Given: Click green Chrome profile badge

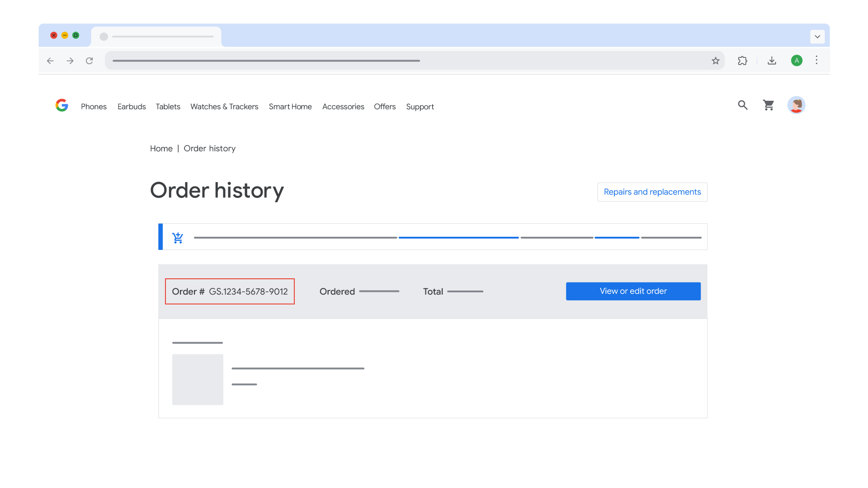Looking at the screenshot, I should (797, 61).
